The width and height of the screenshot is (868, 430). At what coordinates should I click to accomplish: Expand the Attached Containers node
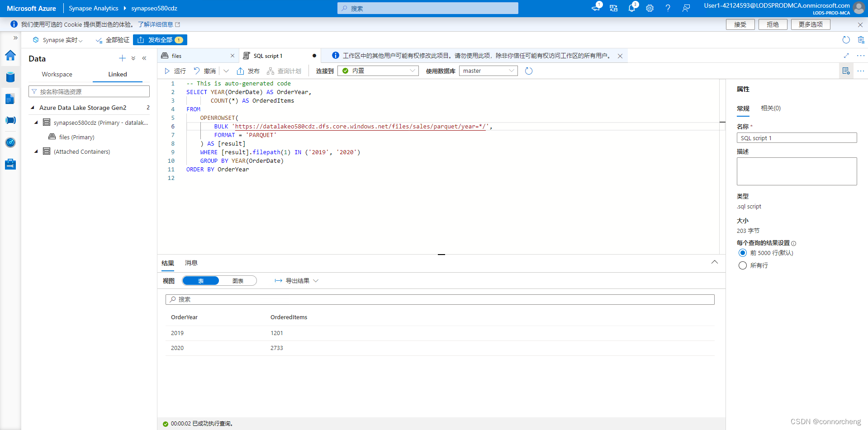pyautogui.click(x=36, y=151)
